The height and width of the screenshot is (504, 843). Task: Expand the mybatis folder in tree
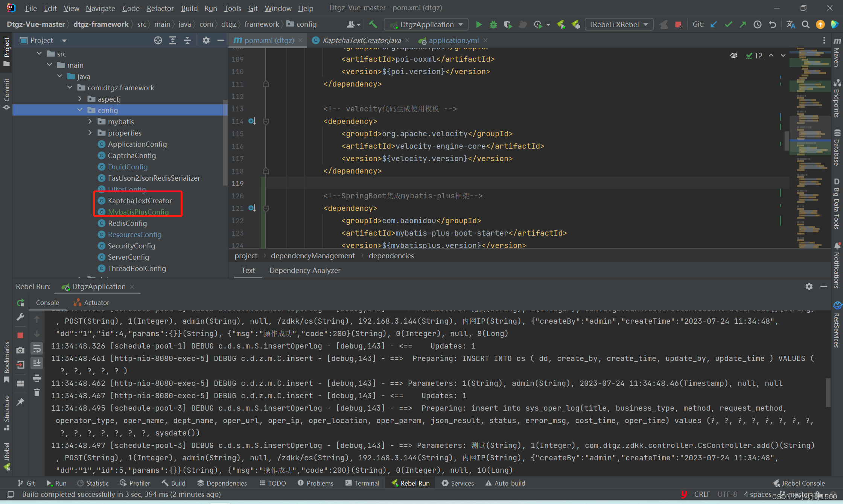click(x=90, y=122)
